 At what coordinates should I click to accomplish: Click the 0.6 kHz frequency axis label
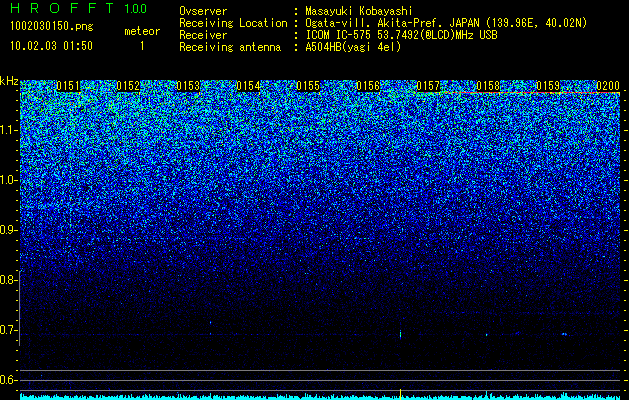click(9, 380)
